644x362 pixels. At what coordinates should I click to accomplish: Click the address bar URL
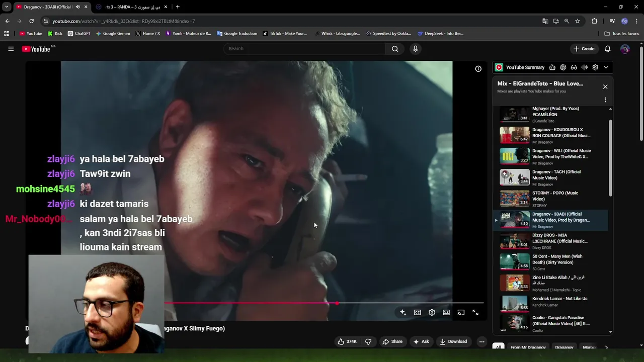[124, 21]
